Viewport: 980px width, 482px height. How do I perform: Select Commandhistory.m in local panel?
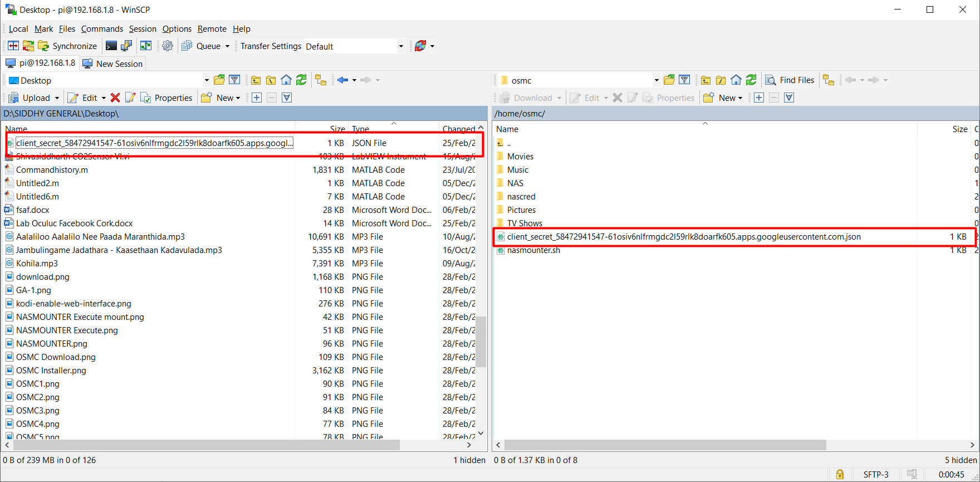[52, 170]
